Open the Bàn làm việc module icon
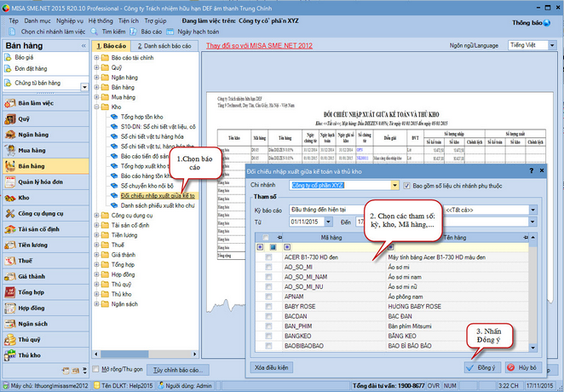This screenshot has width=564, height=392. [10, 103]
